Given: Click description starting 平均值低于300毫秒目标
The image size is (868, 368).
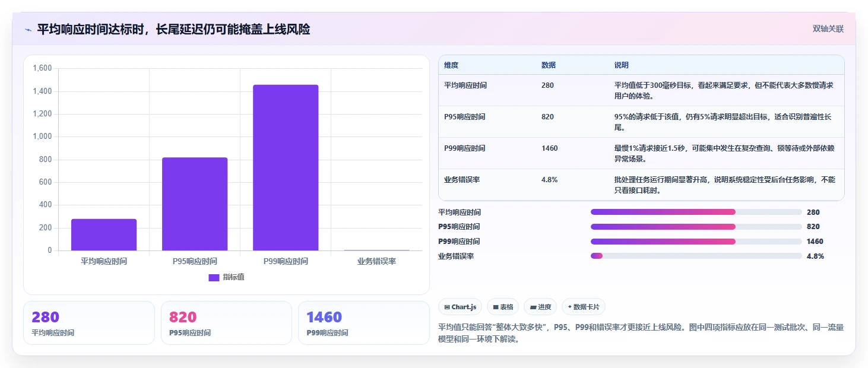Looking at the screenshot, I should [x=724, y=91].
